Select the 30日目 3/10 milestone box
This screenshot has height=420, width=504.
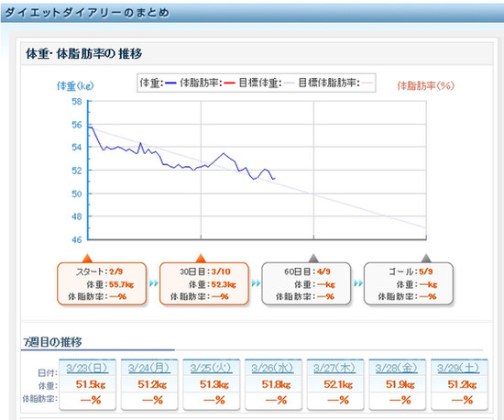coord(204,283)
